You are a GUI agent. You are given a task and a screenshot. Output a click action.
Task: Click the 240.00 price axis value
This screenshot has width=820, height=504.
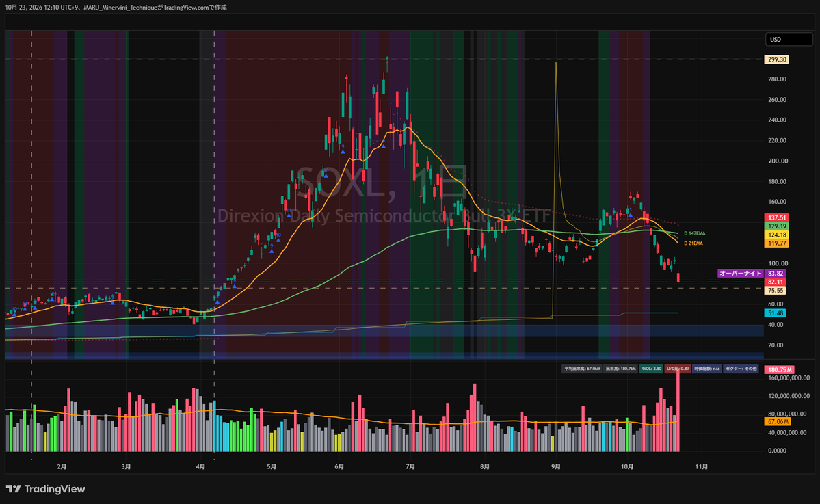point(777,120)
